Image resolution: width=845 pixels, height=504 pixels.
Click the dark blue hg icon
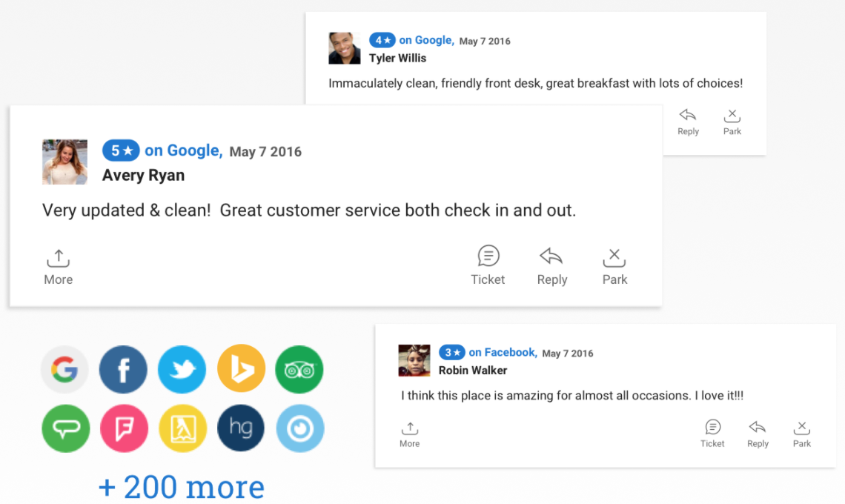coord(241,428)
